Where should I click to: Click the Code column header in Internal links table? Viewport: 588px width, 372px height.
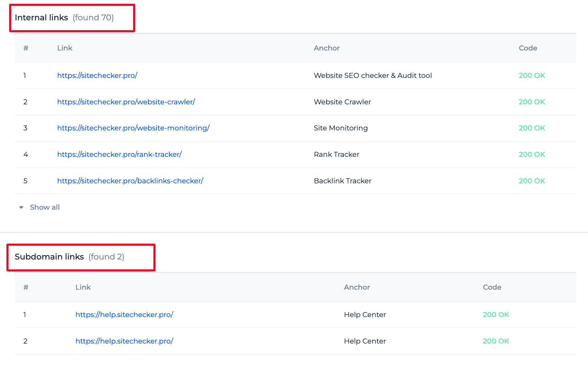point(528,48)
